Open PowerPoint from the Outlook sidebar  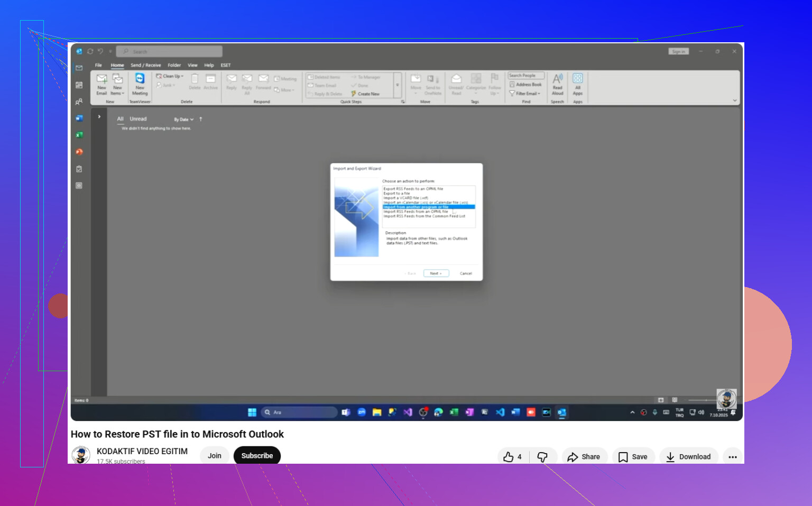point(79,152)
